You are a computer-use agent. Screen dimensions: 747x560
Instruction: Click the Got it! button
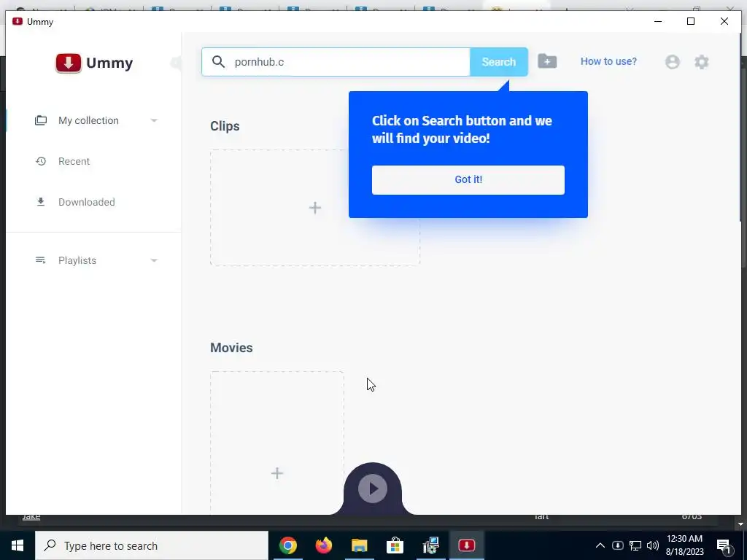(x=468, y=180)
